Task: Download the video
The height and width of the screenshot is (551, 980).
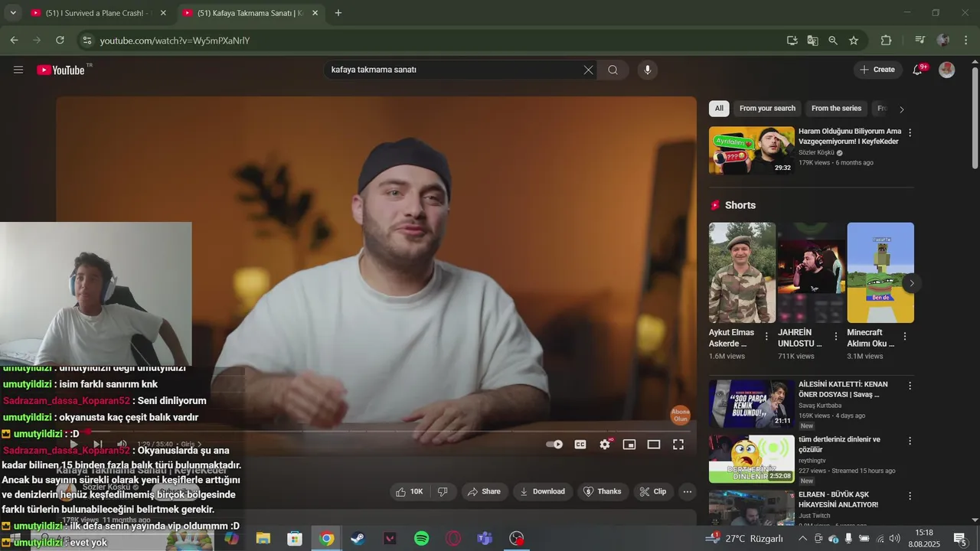Action: tap(542, 491)
